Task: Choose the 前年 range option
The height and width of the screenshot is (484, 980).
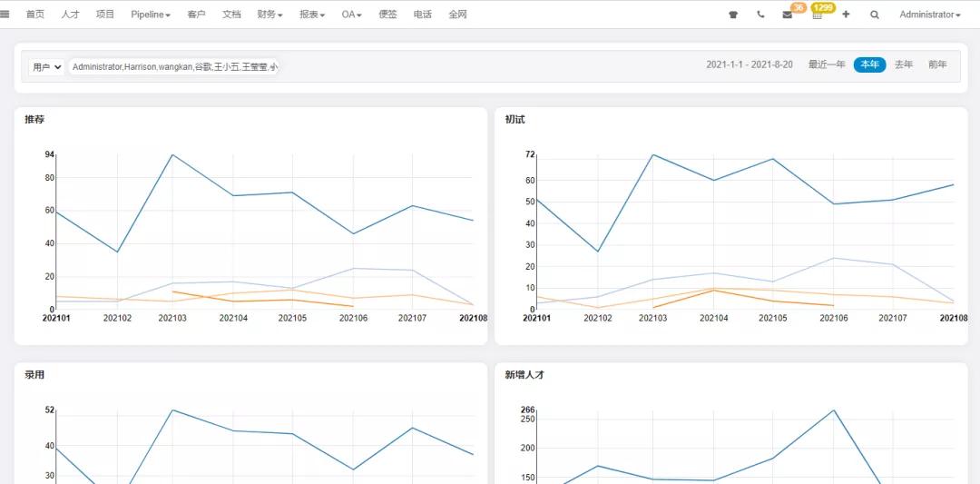Action: pos(937,65)
